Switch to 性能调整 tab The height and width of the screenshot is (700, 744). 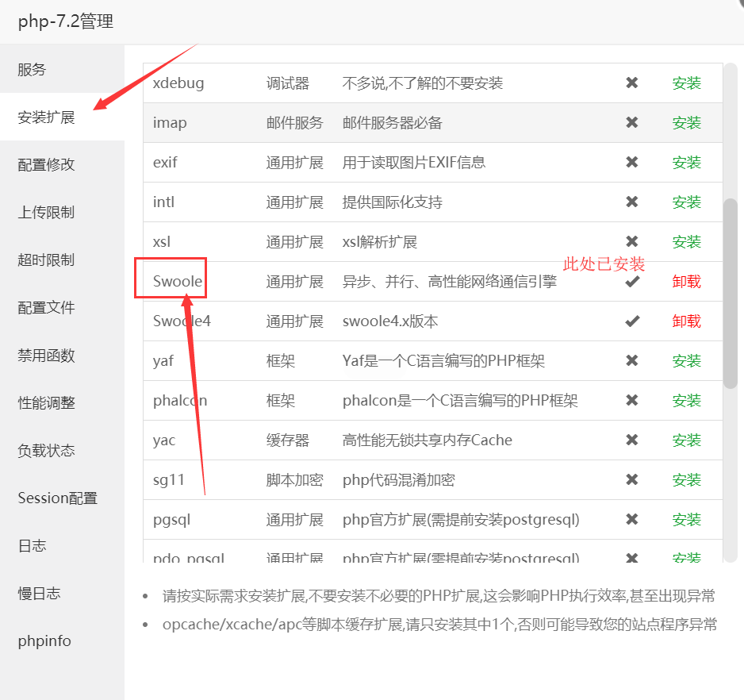[x=62, y=402]
